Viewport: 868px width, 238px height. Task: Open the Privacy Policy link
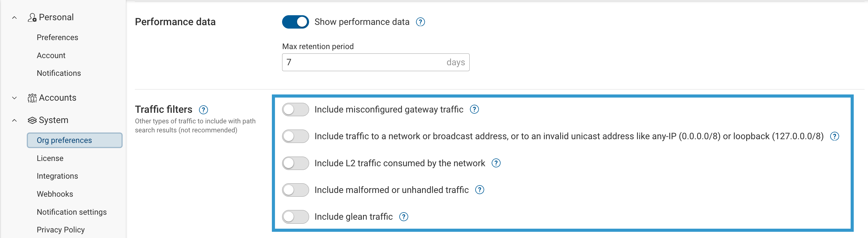click(x=60, y=230)
